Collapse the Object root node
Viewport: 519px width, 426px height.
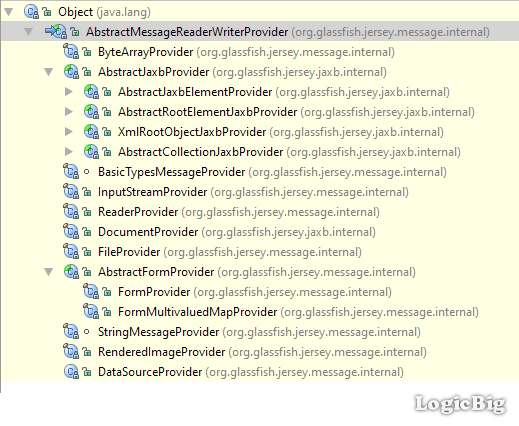click(9, 12)
